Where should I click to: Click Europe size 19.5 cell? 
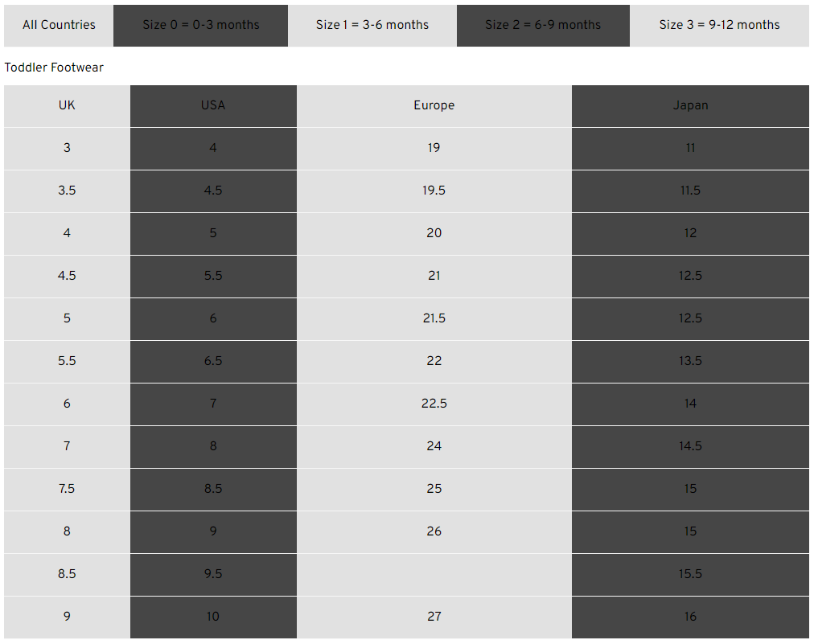434,191
